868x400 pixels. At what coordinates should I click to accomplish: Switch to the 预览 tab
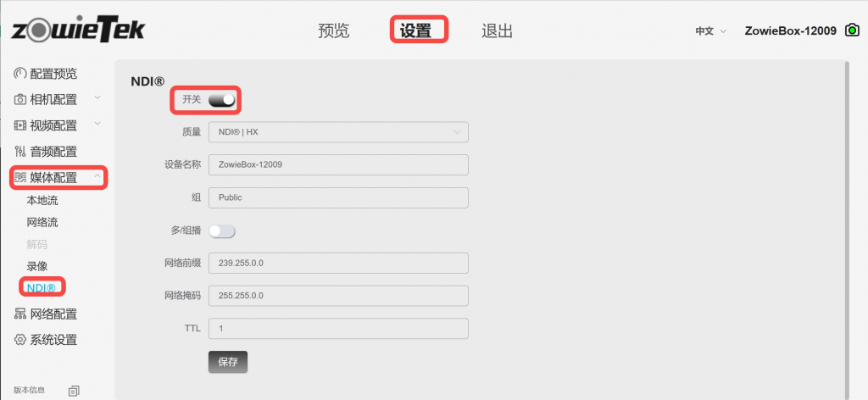tap(334, 31)
